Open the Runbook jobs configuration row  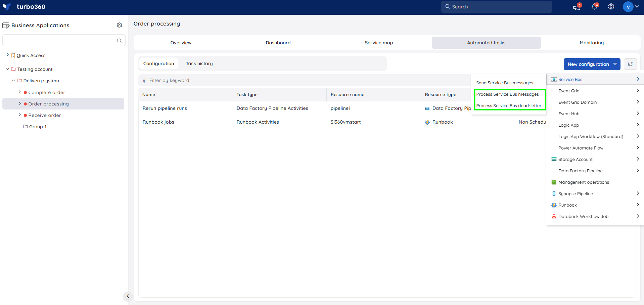158,122
